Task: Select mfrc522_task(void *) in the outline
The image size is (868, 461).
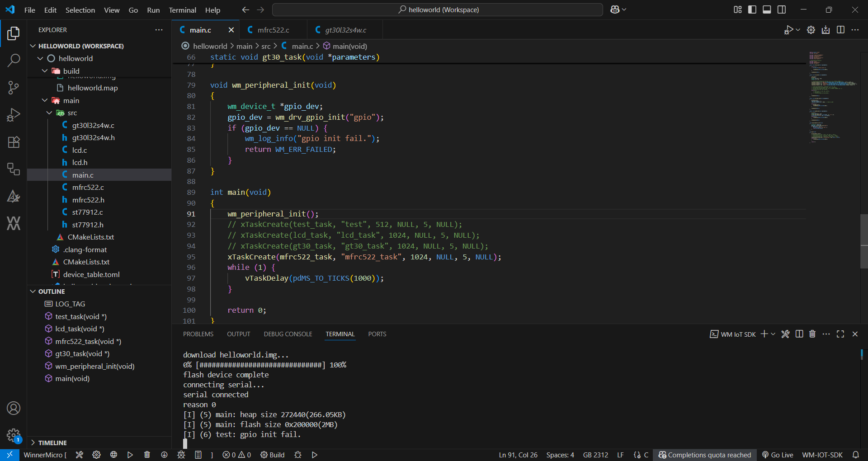Action: [88, 341]
